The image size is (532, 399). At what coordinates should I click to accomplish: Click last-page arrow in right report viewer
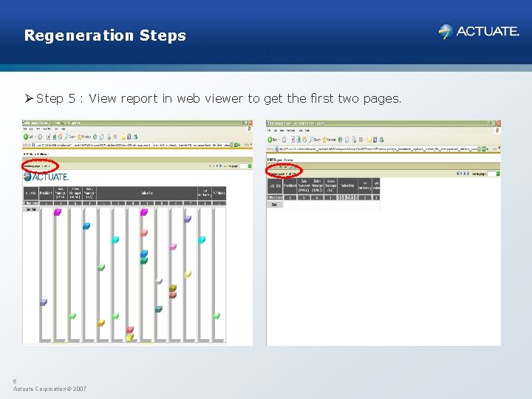(x=468, y=174)
